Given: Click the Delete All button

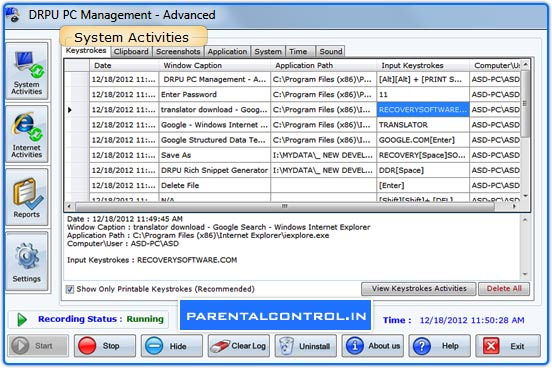Looking at the screenshot, I should [x=504, y=289].
